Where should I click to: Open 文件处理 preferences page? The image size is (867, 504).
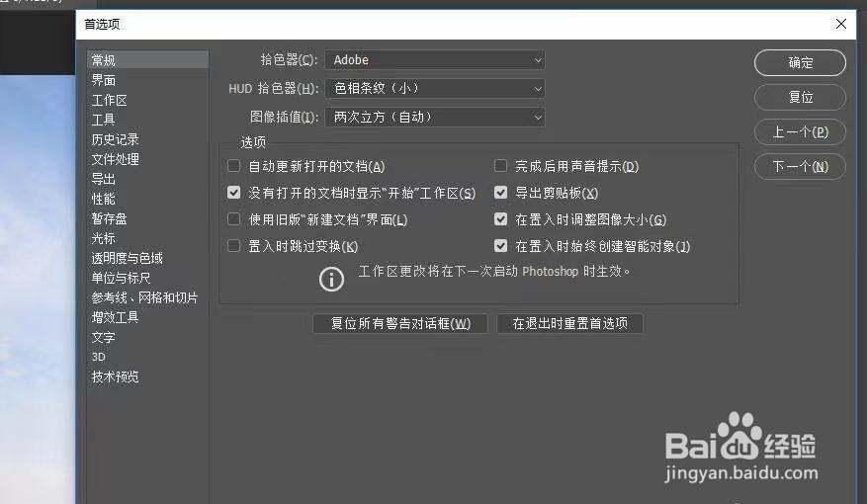click(x=115, y=159)
